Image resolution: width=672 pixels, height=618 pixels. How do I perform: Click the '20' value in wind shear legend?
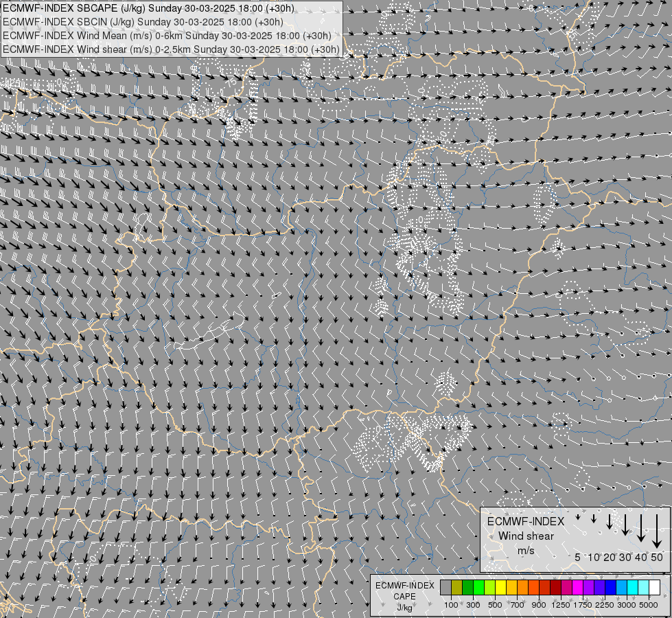point(610,558)
